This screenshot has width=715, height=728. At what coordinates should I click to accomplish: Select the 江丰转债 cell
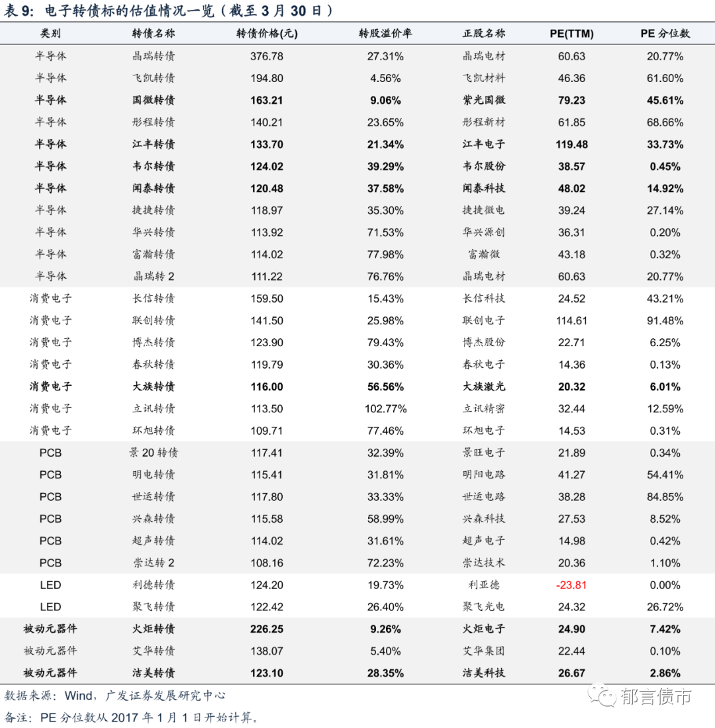[x=154, y=144]
